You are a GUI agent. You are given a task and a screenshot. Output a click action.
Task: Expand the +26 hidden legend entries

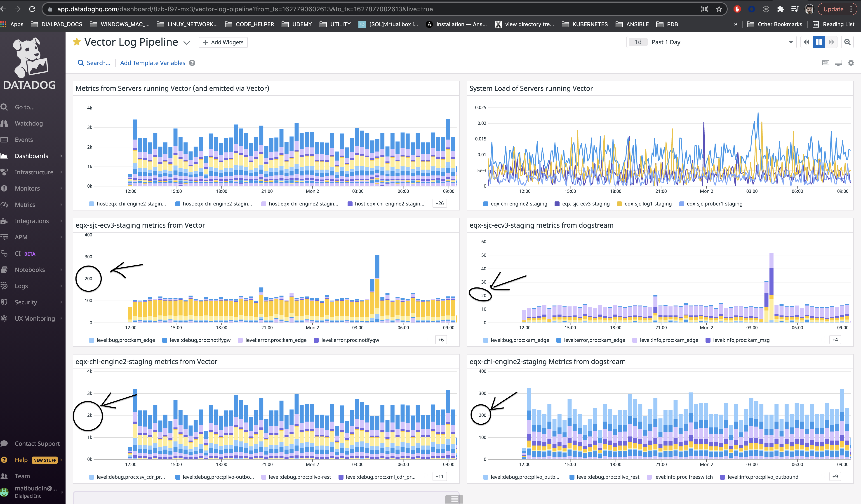click(439, 203)
